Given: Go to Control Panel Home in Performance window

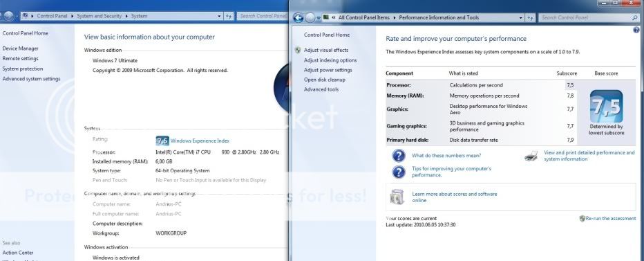Looking at the screenshot, I should (327, 35).
